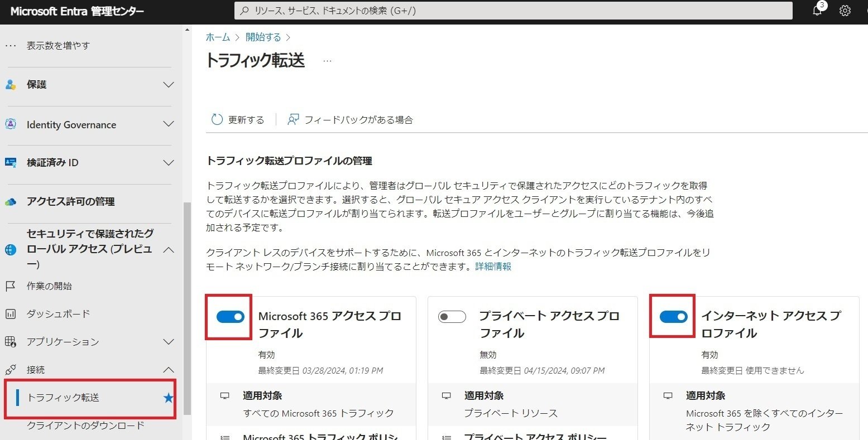
Task: Click the text すべての Microsoft 365 トラフィック
Action: tap(318, 413)
